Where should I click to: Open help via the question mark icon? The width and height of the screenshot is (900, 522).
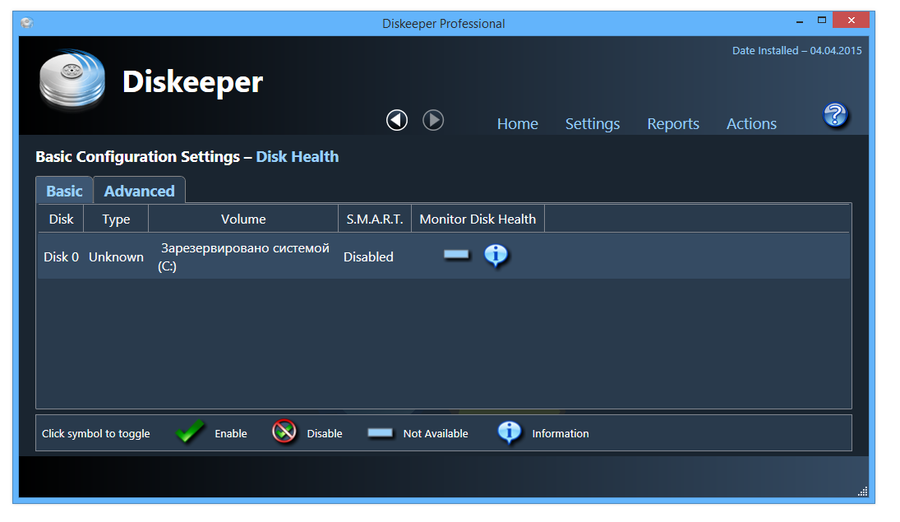(835, 115)
